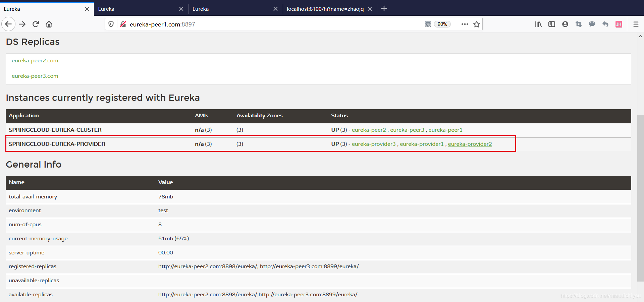
Task: Close the localhost:8100 tab
Action: pyautogui.click(x=370, y=9)
